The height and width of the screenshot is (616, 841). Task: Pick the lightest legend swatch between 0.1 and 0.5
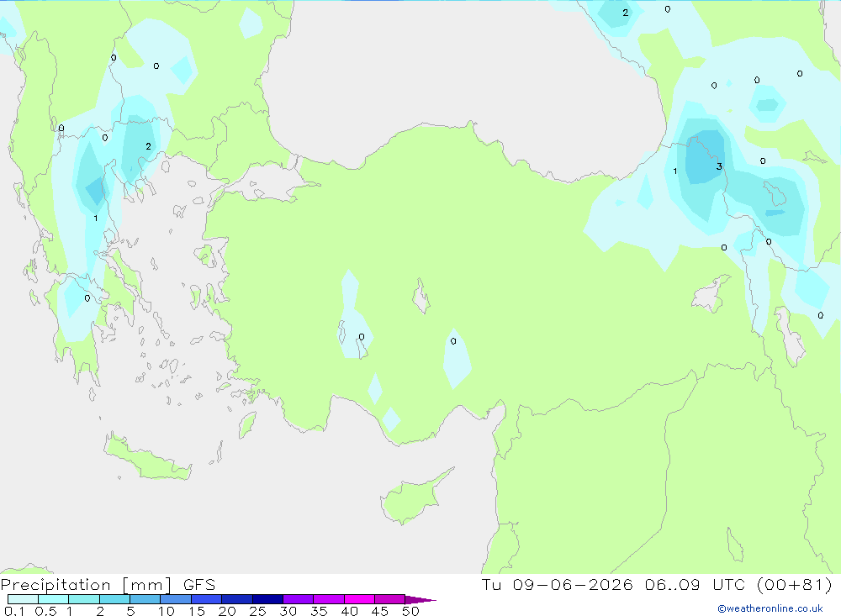pyautogui.click(x=23, y=599)
